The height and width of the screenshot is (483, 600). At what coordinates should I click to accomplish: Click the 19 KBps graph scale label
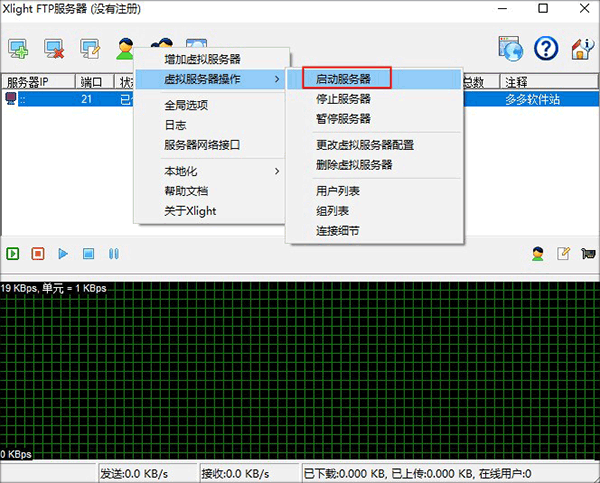[54, 288]
